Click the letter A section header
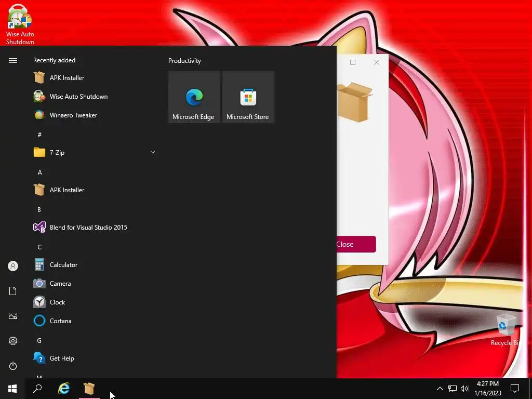This screenshot has height=399, width=532. coord(39,172)
